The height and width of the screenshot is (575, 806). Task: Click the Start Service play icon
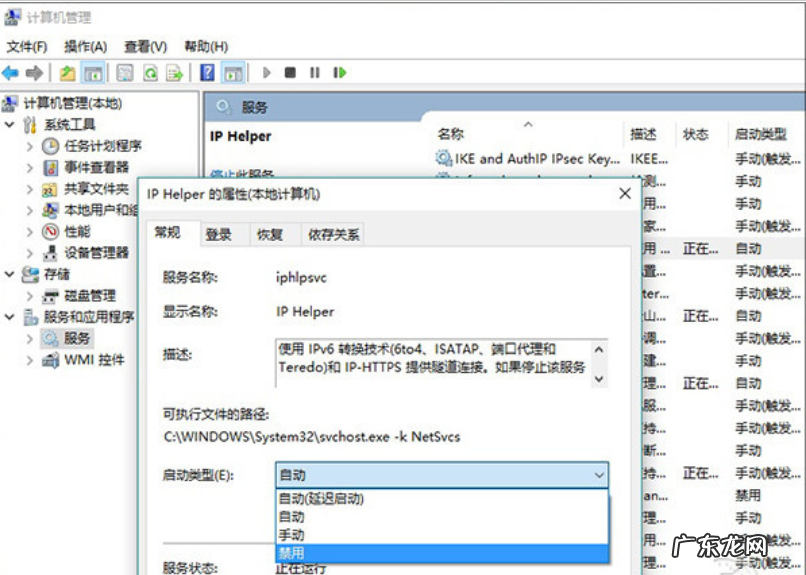[x=266, y=73]
